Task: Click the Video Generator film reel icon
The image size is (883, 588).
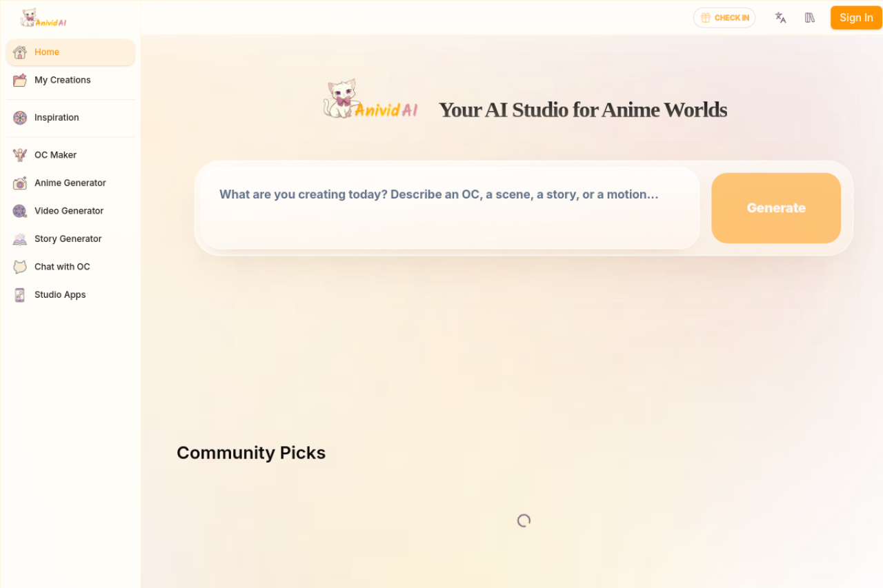Action: point(20,211)
